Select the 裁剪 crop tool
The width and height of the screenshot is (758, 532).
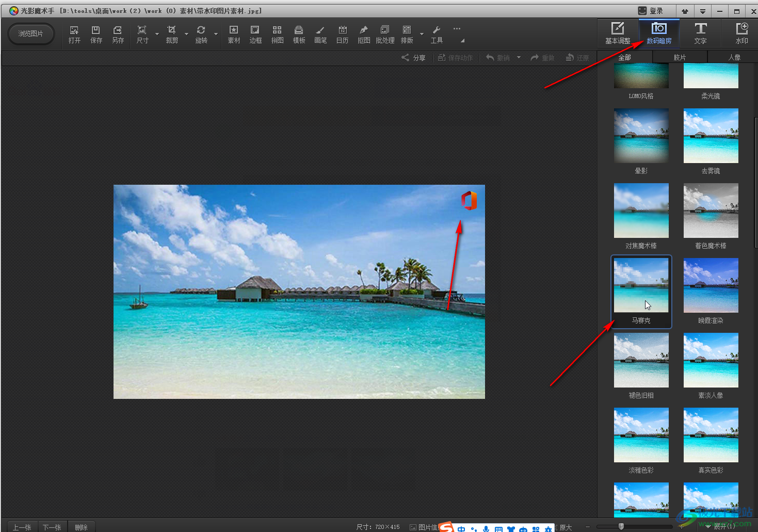tap(172, 34)
